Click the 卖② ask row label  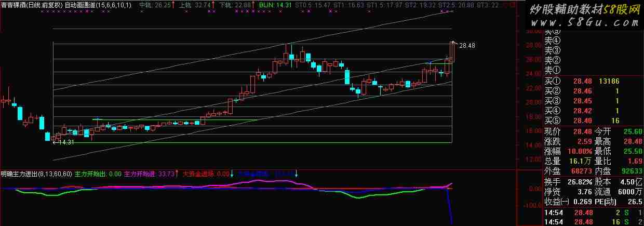pyautogui.click(x=553, y=60)
